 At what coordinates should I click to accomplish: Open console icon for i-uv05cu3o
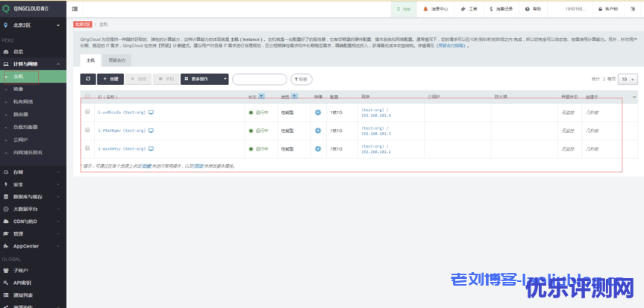(151, 112)
